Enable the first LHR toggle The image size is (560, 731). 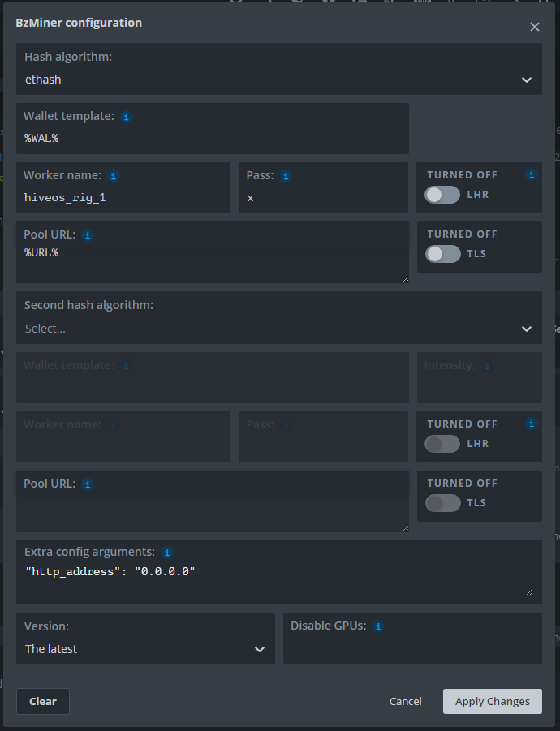point(442,195)
